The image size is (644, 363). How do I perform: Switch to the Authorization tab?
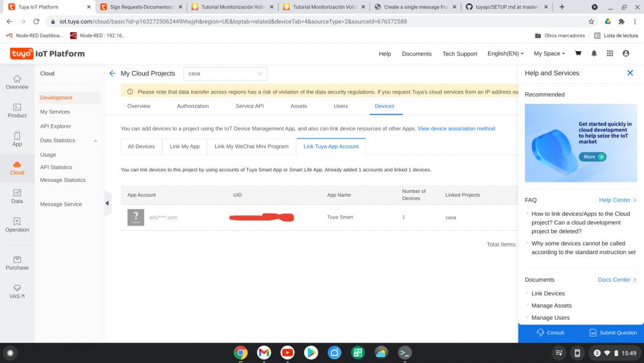coord(193,106)
